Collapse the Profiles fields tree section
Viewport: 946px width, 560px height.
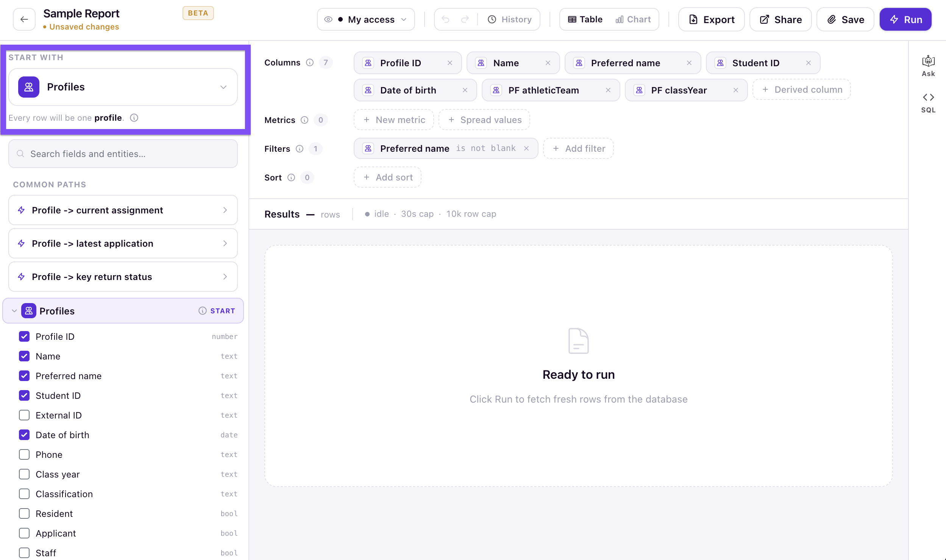[14, 311]
